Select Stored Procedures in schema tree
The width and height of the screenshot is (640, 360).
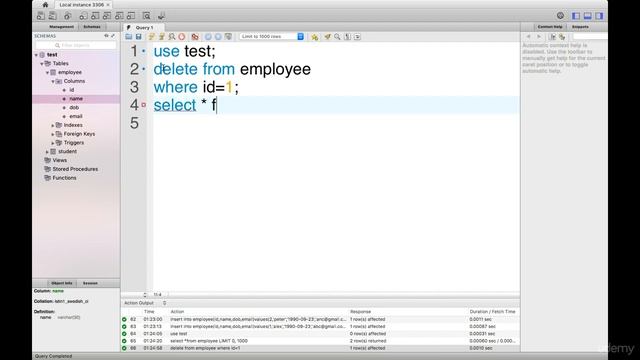(75, 169)
